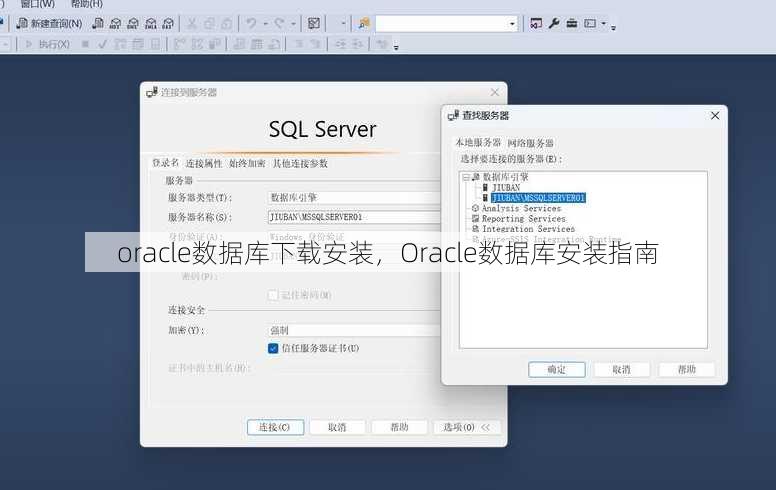Open the 服务器类型(T) dropdown
This screenshot has height=490, width=776.
click(x=354, y=197)
